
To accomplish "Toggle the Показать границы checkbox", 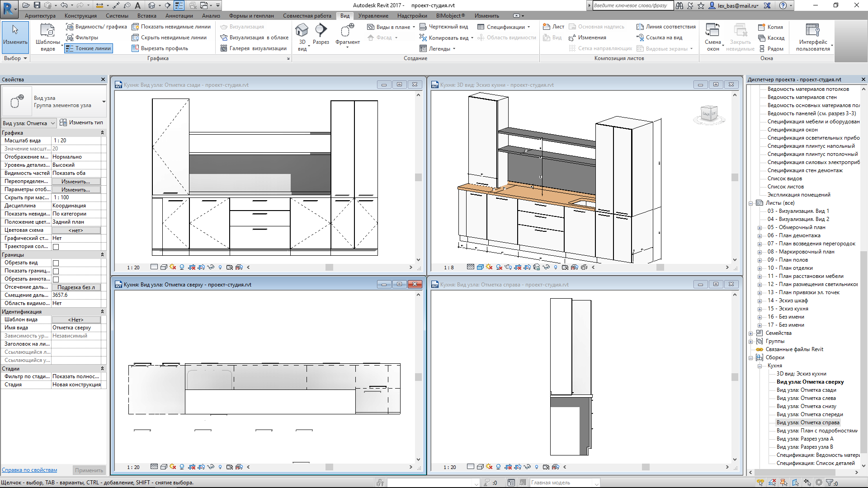I will click(x=56, y=271).
